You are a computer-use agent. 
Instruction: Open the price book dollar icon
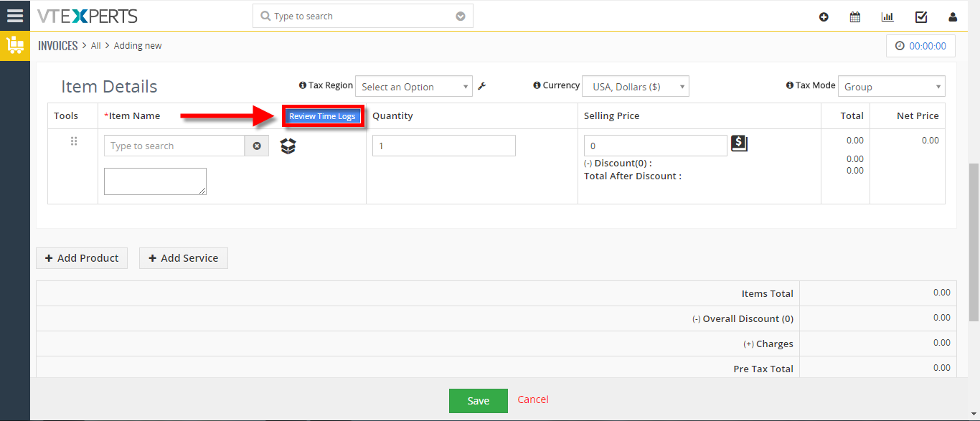pyautogui.click(x=739, y=143)
